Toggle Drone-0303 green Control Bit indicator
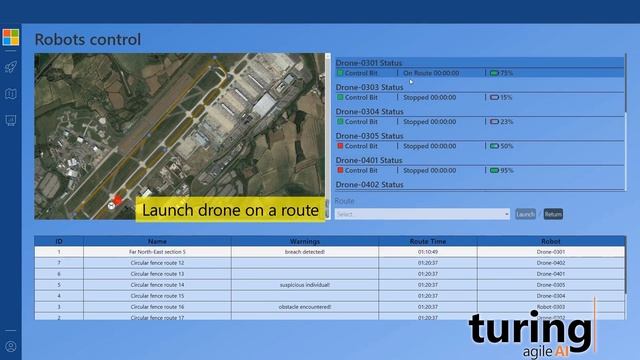The width and height of the screenshot is (640, 360). point(340,98)
